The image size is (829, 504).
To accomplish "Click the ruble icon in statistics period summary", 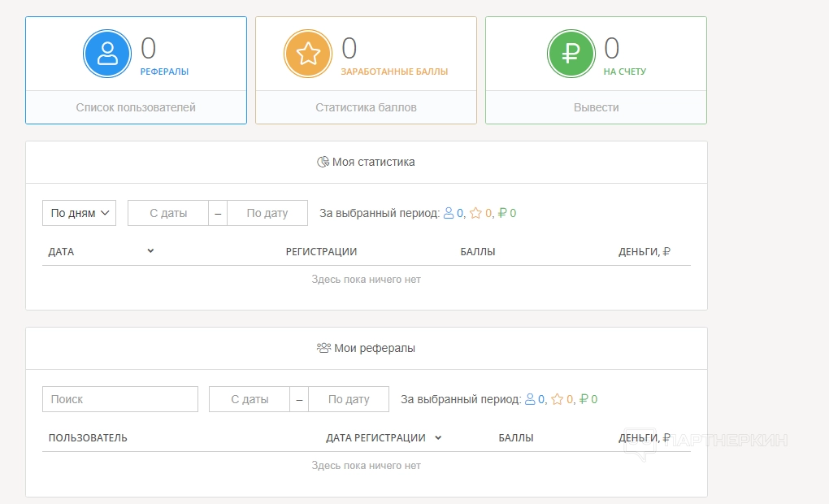I will (502, 213).
